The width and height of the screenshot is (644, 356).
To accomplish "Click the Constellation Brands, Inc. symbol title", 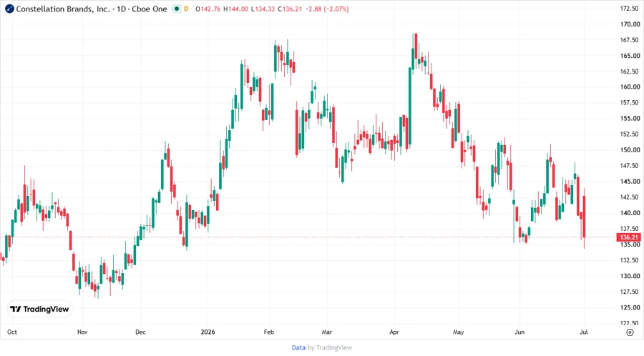I will pyautogui.click(x=63, y=9).
